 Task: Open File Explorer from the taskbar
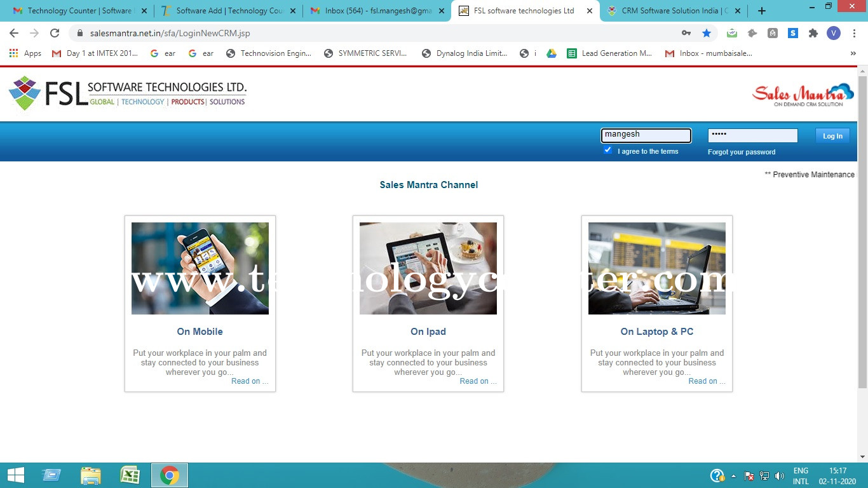click(x=91, y=475)
